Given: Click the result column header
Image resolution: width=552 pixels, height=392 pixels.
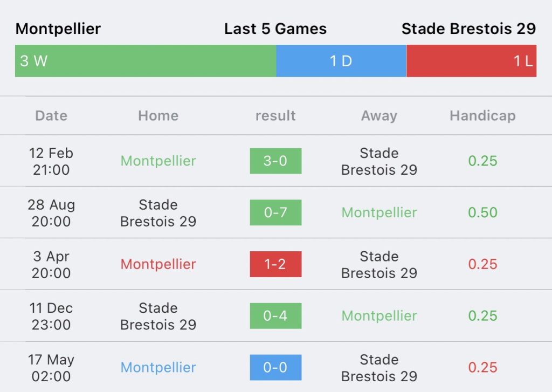Looking at the screenshot, I should pyautogui.click(x=275, y=115).
